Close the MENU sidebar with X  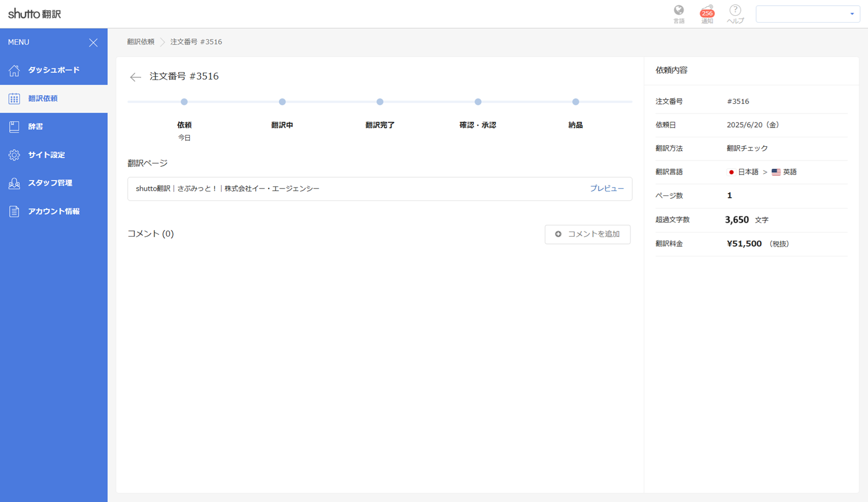click(x=93, y=42)
